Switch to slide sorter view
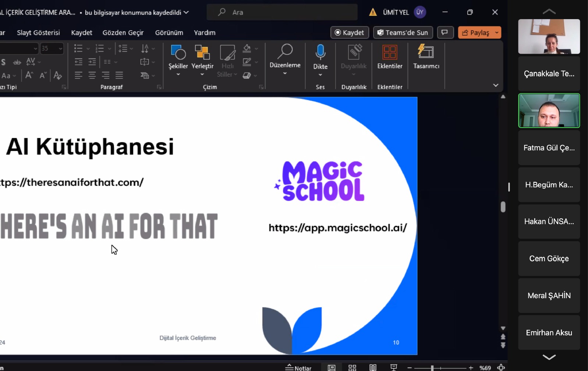588x371 pixels. [352, 367]
